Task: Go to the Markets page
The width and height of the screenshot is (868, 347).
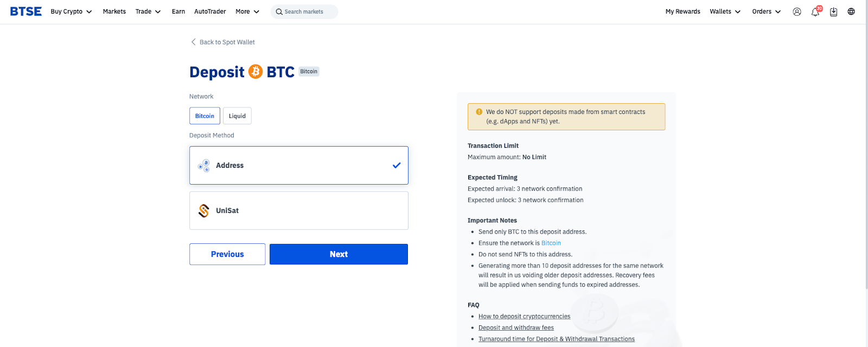Action: [x=114, y=11]
